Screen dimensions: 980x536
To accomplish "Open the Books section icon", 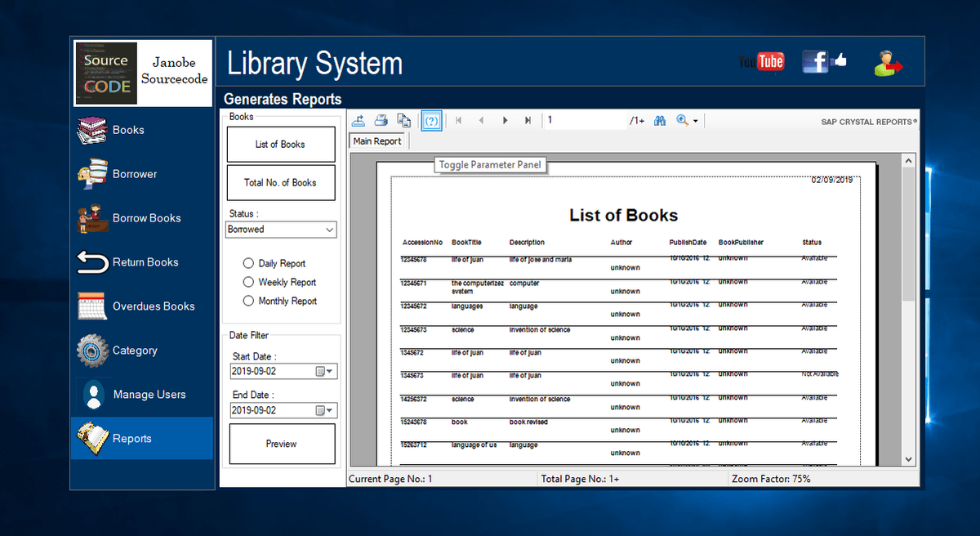I will [x=91, y=130].
